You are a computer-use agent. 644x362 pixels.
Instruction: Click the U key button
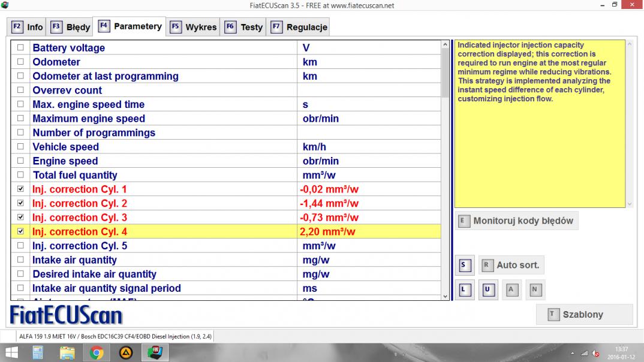[x=488, y=289]
